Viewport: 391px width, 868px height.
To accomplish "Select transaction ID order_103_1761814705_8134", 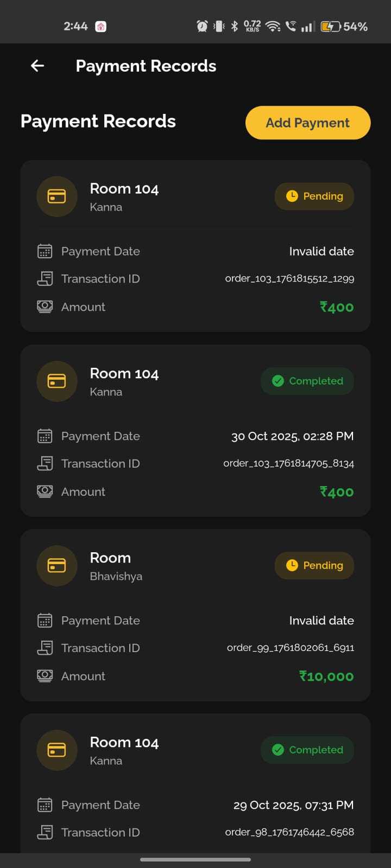I will tap(288, 464).
